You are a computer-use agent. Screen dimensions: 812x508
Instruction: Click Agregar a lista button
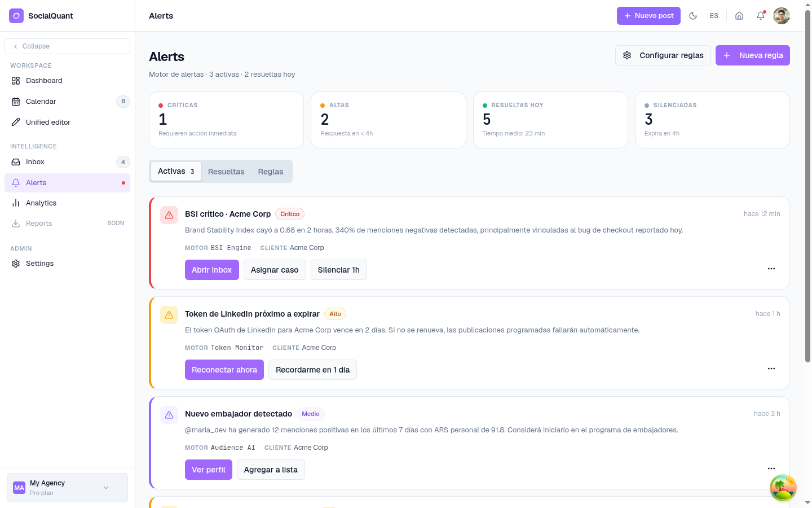point(271,470)
